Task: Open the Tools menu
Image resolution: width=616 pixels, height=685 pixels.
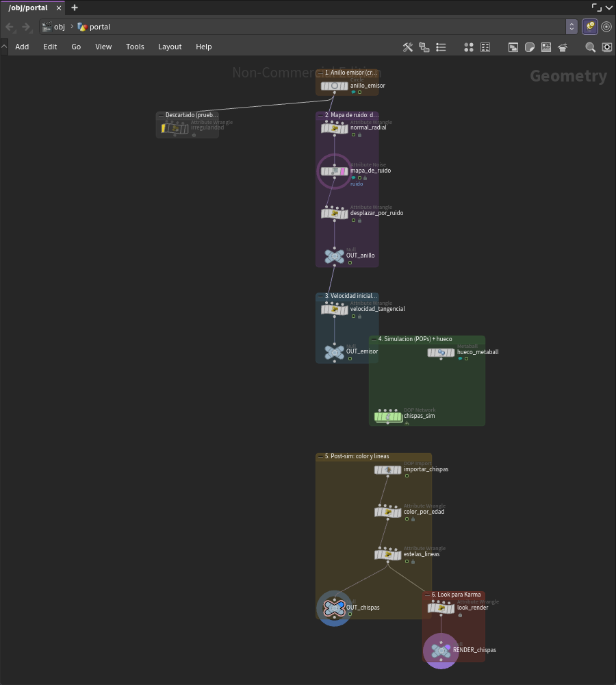Action: click(135, 47)
